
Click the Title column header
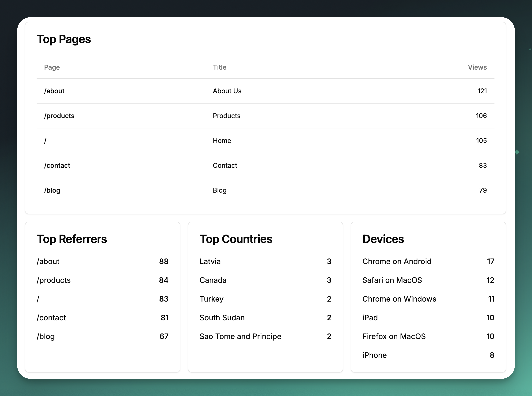coord(220,67)
